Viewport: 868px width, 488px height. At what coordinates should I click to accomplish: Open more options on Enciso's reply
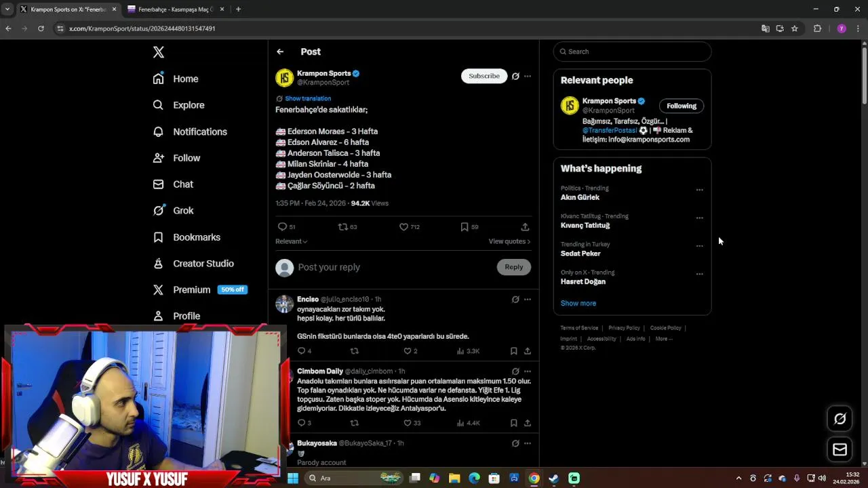[x=528, y=300]
